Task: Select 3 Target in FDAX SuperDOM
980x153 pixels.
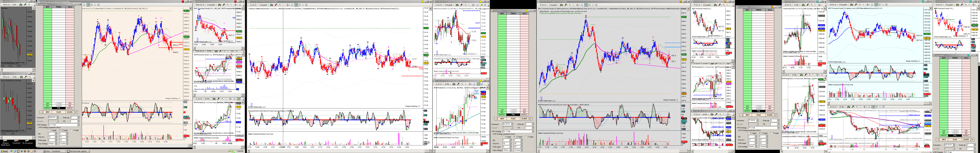Action: click(75, 130)
